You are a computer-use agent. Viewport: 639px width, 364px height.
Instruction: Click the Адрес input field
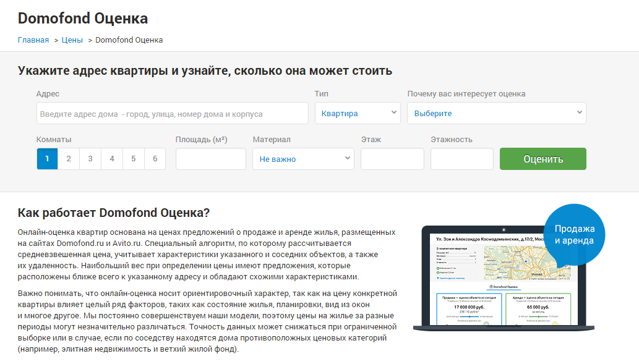[173, 113]
